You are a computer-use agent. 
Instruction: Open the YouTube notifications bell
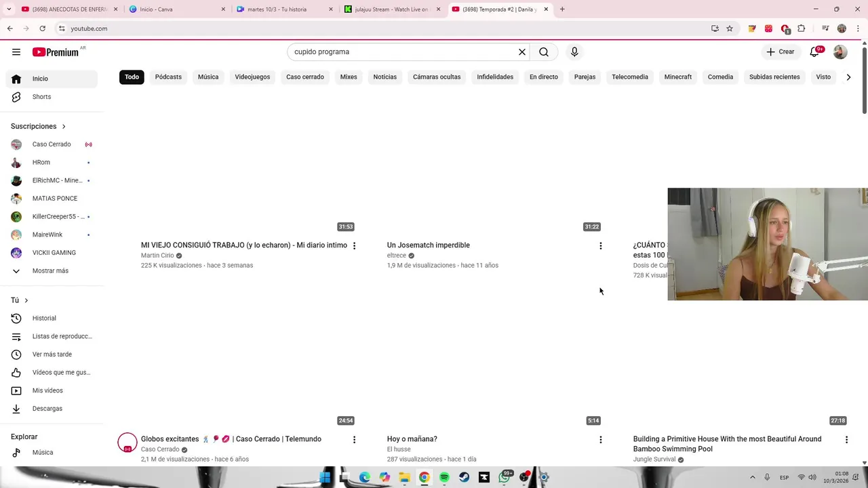[x=815, y=52]
